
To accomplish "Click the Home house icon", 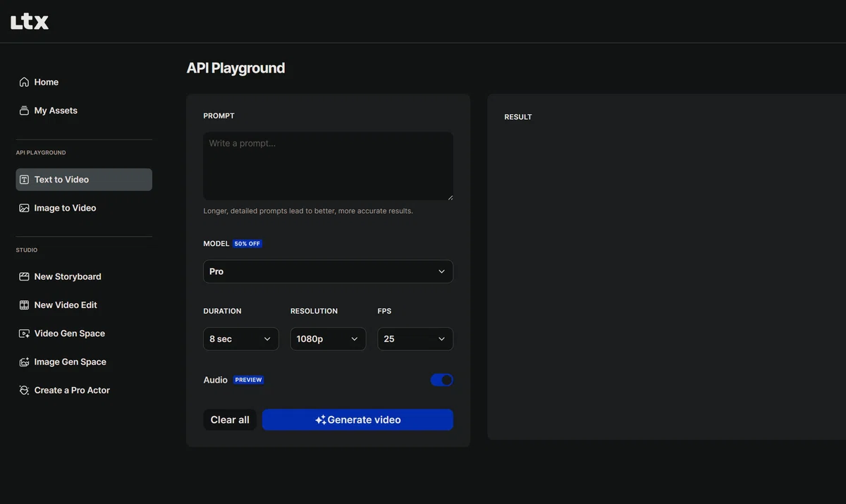I will click(x=24, y=82).
